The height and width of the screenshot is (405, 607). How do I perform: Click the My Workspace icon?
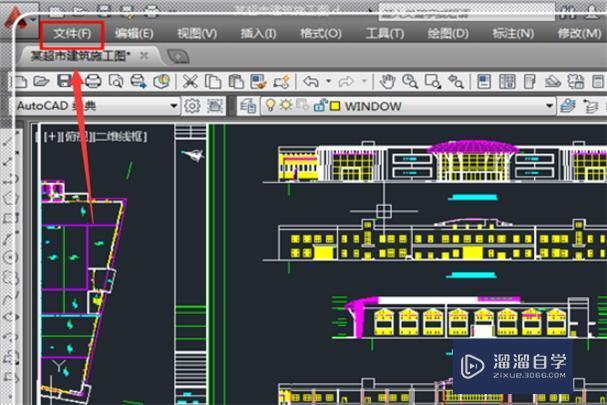(215, 106)
